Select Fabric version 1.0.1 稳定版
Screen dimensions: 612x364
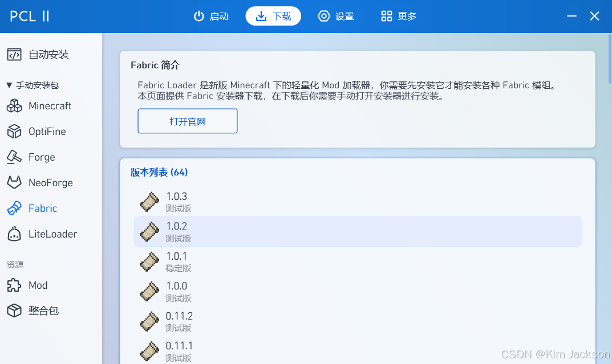[x=358, y=261]
